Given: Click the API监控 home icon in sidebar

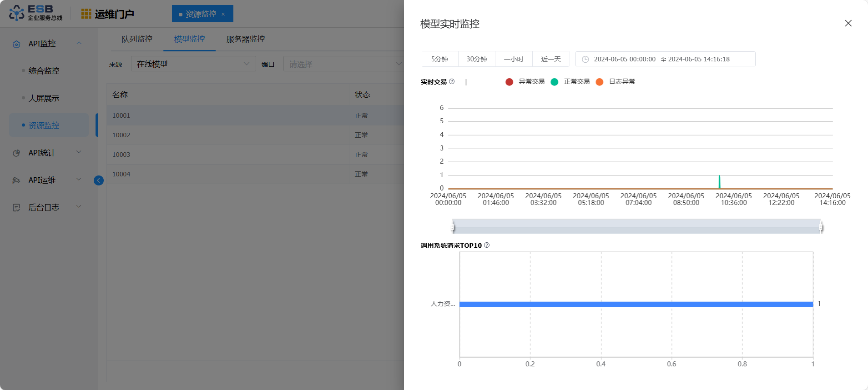Looking at the screenshot, I should 17,44.
